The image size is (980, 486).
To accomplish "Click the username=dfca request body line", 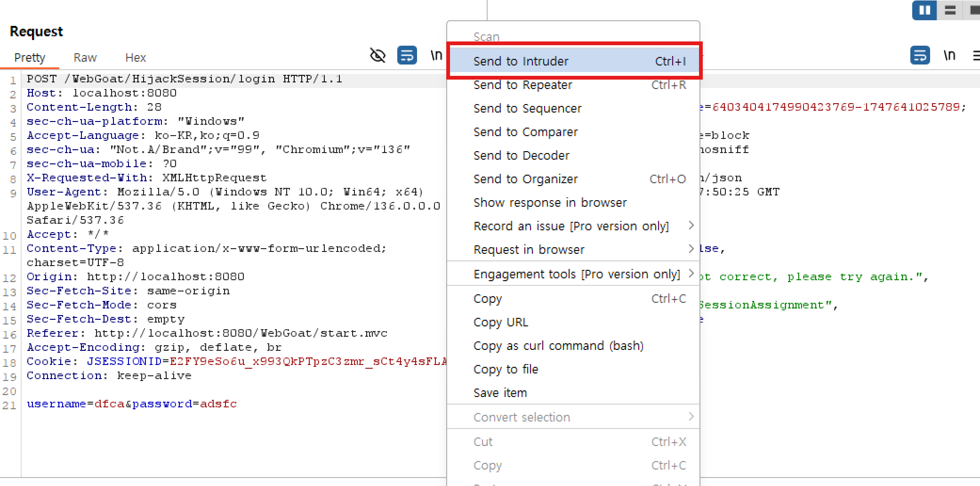I will coord(132,404).
